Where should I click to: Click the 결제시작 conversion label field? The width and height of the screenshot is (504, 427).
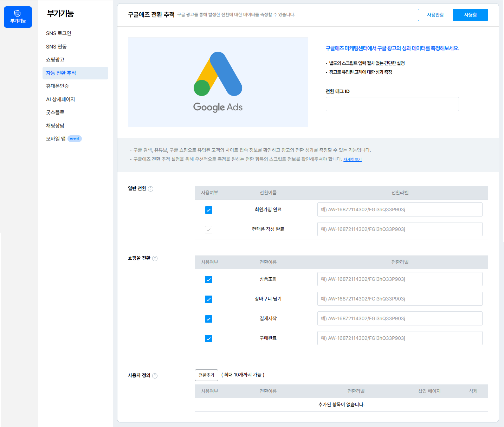coord(400,318)
